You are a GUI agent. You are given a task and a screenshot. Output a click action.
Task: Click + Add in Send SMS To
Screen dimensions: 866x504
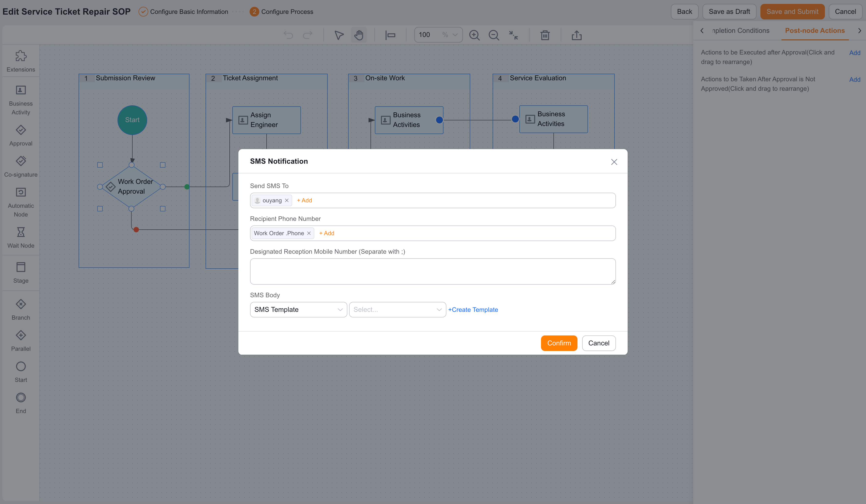(x=304, y=200)
